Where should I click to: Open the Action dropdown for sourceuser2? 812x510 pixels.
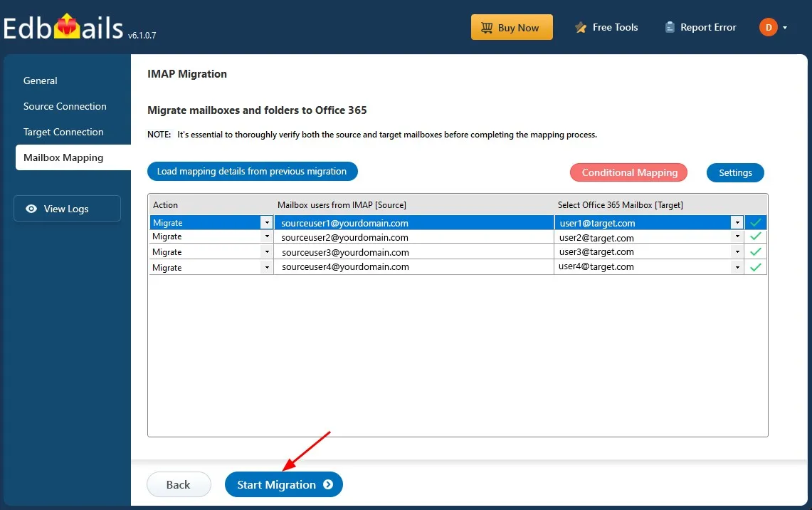[x=267, y=236]
